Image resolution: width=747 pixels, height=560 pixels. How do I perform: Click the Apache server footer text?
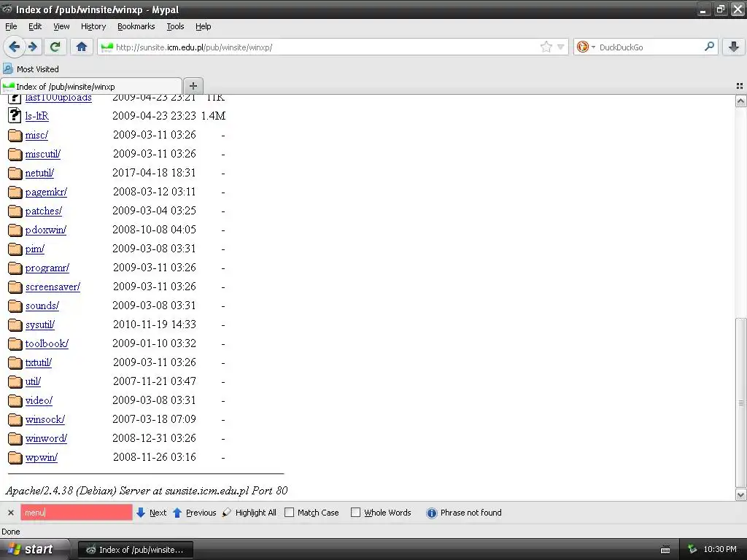pyautogui.click(x=146, y=491)
